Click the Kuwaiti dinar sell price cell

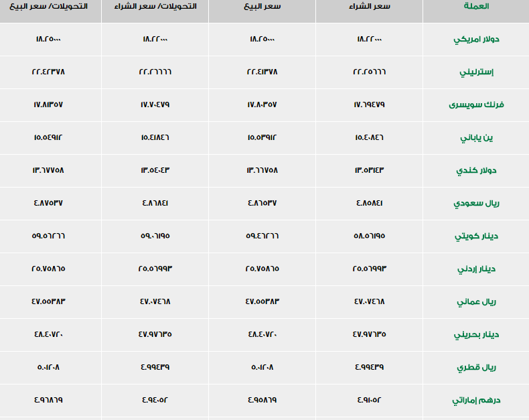coord(262,236)
